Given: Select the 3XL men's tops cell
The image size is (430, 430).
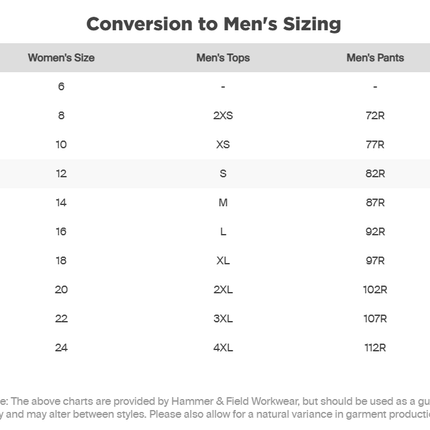Looking at the screenshot, I should [223, 319].
